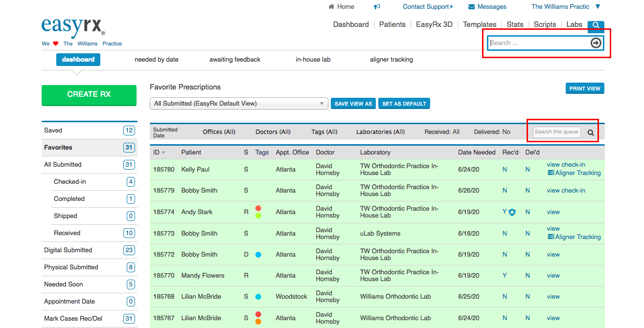Image resolution: width=644 pixels, height=328 pixels.
Task: Submit the top search arrow button
Action: tap(596, 43)
